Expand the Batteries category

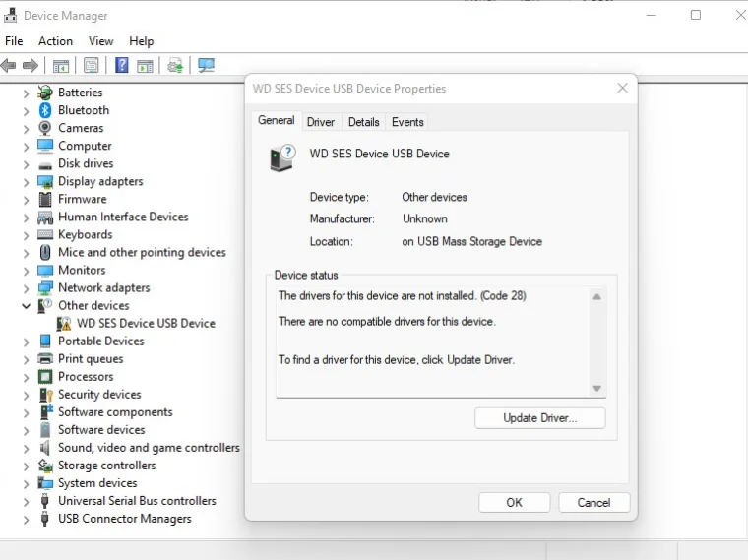point(27,93)
